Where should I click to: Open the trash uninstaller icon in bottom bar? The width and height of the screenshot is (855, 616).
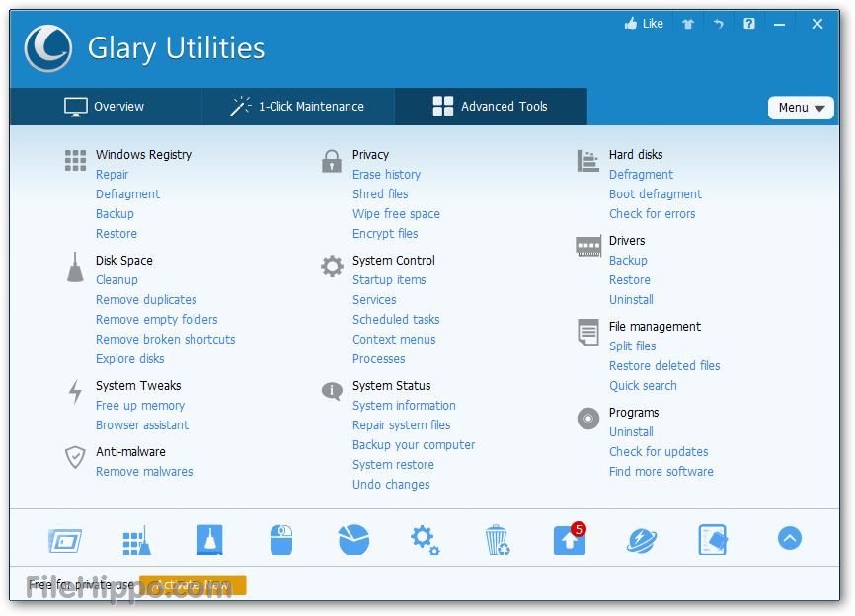(497, 539)
